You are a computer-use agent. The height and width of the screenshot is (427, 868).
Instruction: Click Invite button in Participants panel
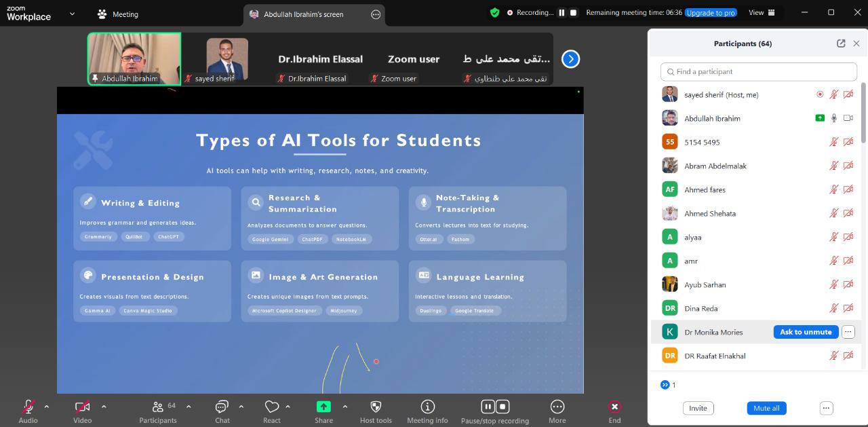pos(698,408)
